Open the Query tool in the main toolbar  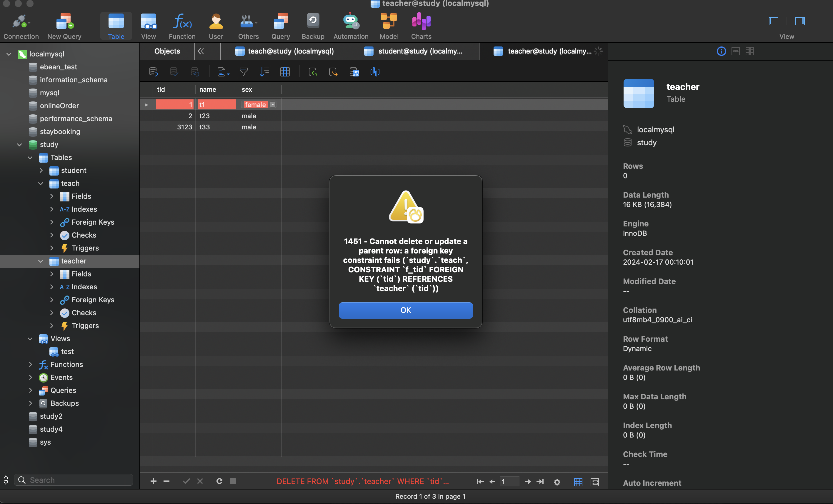(280, 25)
